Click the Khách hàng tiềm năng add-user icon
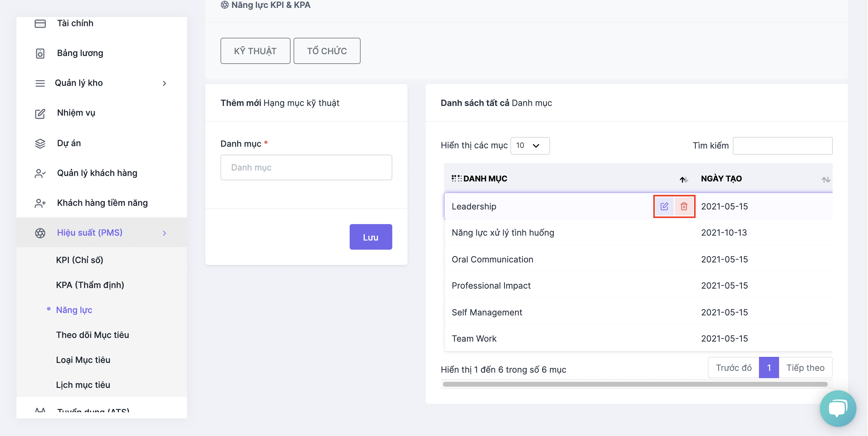The width and height of the screenshot is (868, 436). coord(40,203)
